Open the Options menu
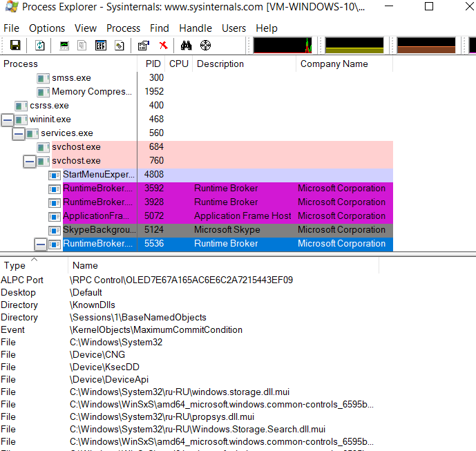The image size is (476, 451). point(47,28)
